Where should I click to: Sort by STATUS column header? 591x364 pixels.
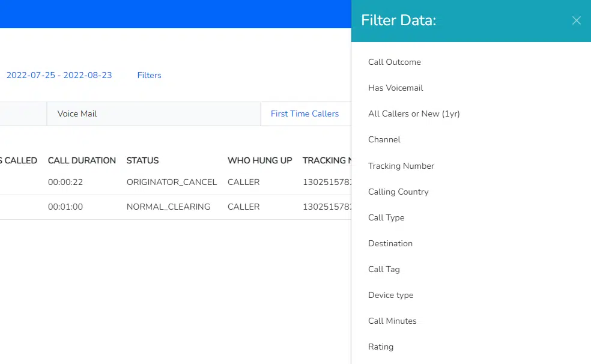pyautogui.click(x=142, y=160)
